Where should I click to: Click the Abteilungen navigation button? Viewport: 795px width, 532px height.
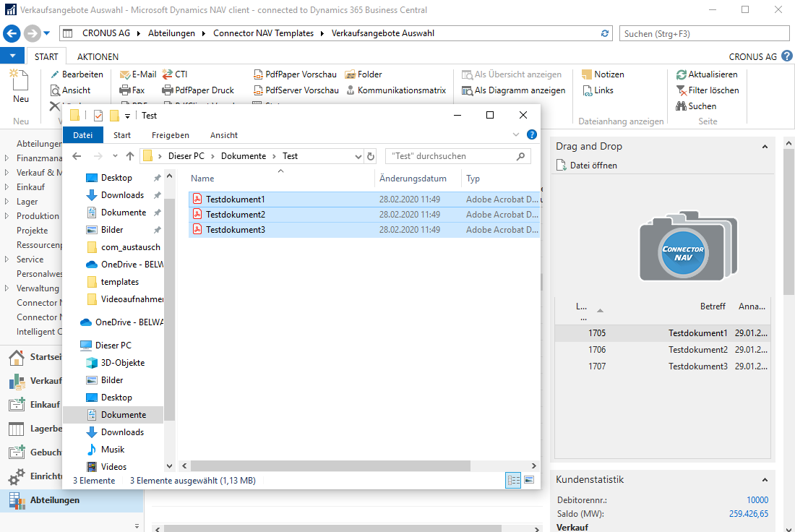coord(71,500)
